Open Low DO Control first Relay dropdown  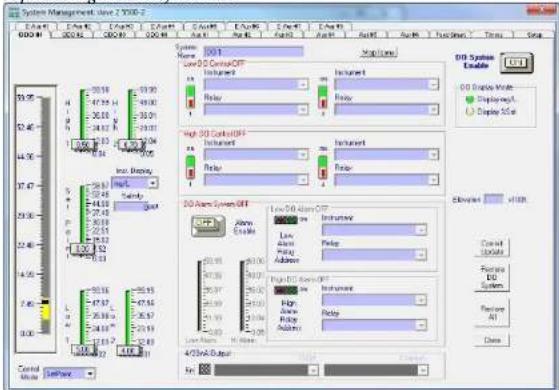tap(303, 109)
